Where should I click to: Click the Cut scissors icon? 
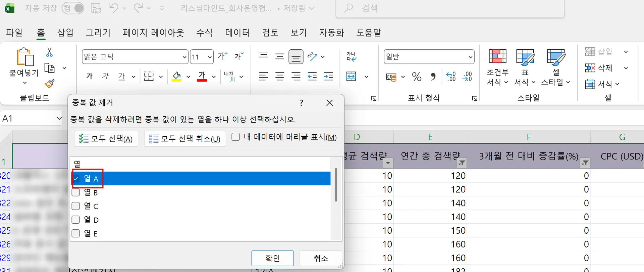[x=49, y=52]
